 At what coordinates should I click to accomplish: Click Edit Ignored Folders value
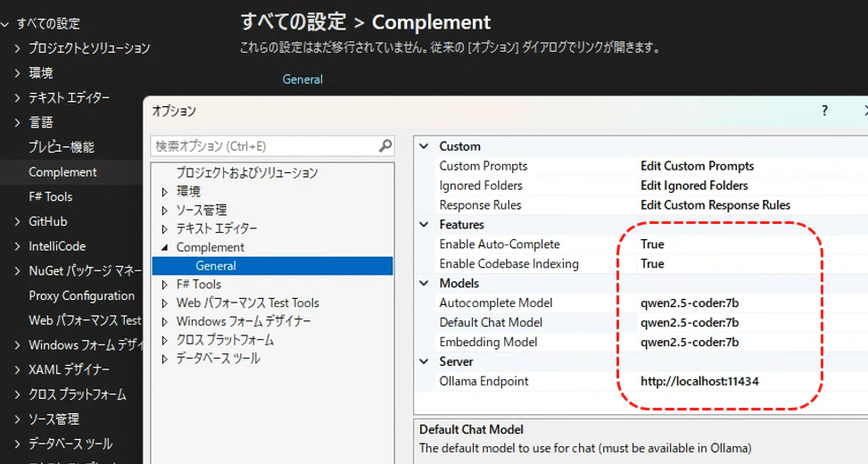point(694,186)
